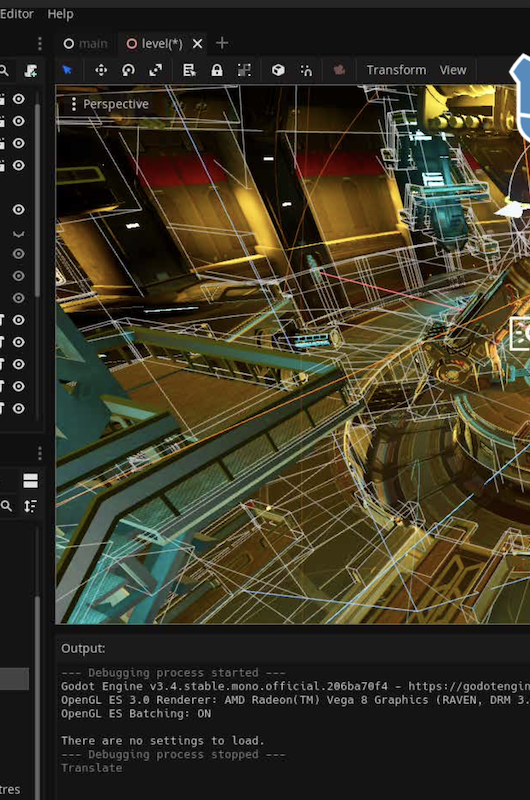Toggle FileSystem split mode view icon
The width and height of the screenshot is (530, 800).
[31, 481]
